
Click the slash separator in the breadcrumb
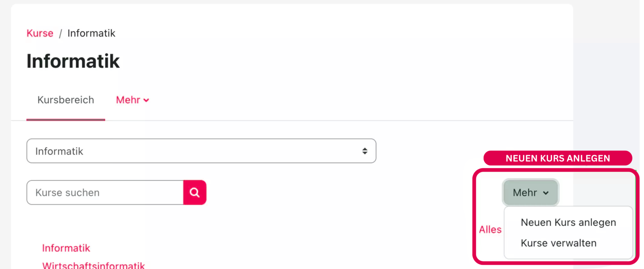[60, 33]
